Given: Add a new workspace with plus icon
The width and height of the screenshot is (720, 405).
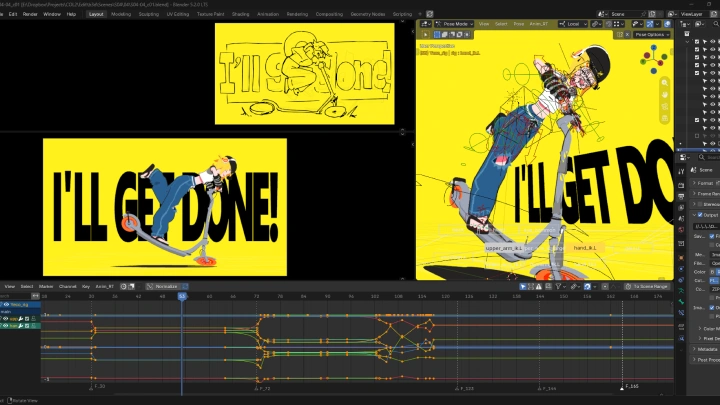Looking at the screenshot, I should tap(420, 14).
